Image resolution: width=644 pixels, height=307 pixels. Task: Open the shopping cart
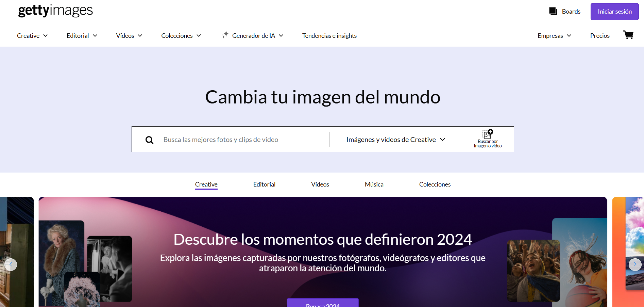tap(628, 35)
